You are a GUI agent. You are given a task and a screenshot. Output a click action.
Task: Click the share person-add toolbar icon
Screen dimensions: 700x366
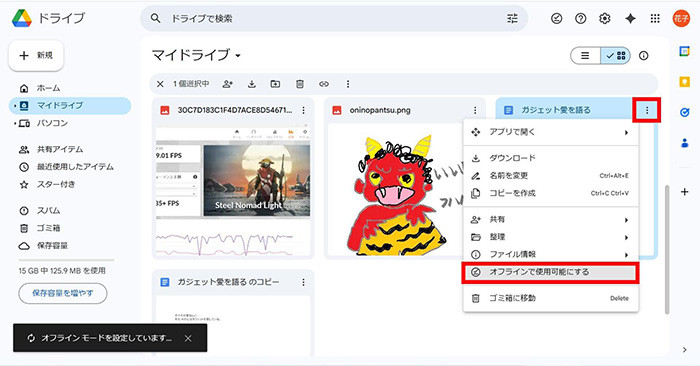tap(228, 84)
